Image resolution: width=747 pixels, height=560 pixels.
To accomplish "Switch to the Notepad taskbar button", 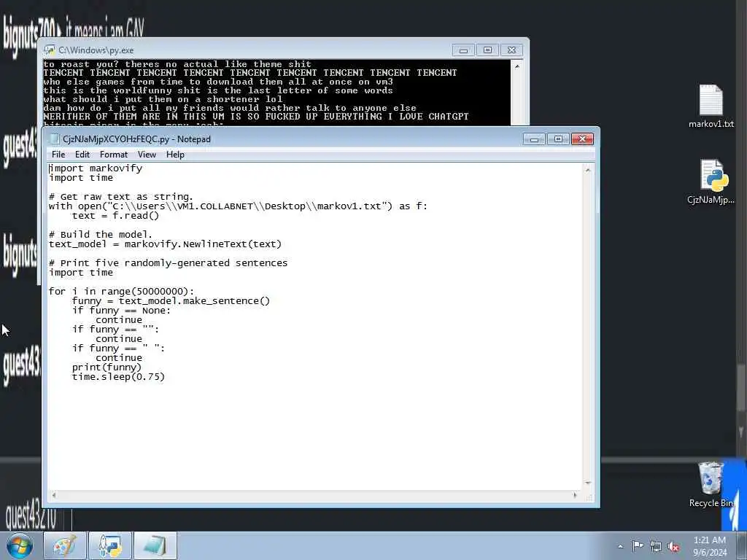I will [155, 545].
